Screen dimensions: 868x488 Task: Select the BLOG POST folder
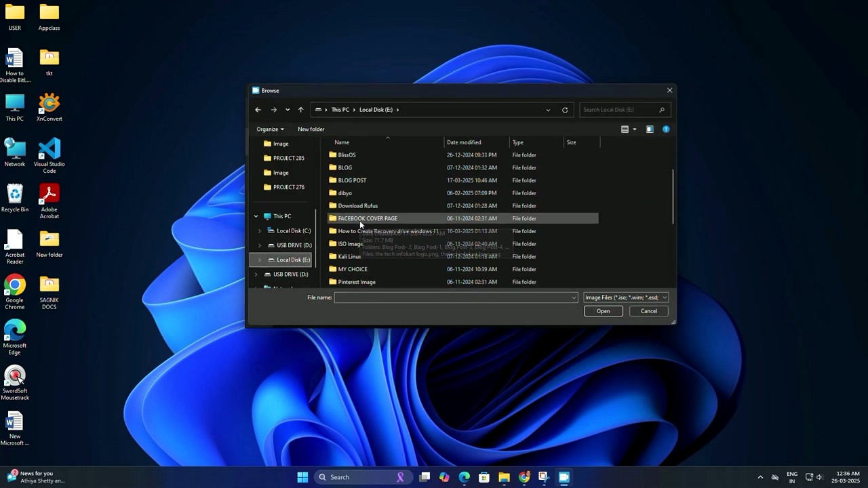click(352, 180)
